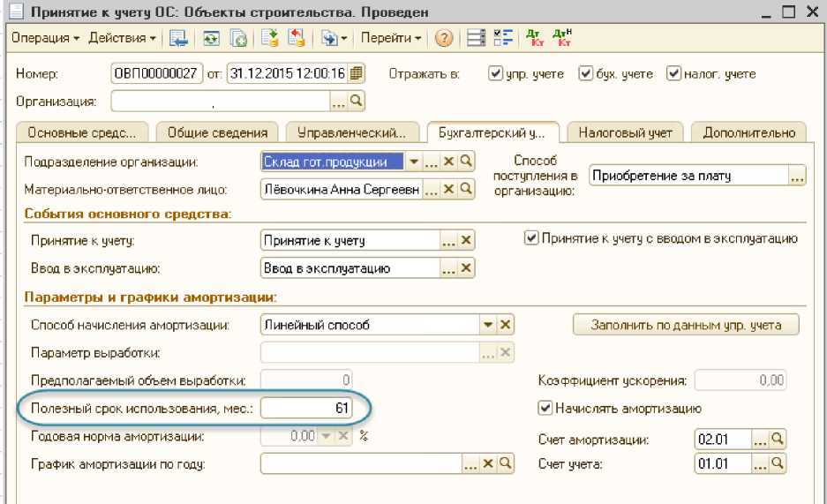Toggle упр. учете checkbox
The width and height of the screenshot is (827, 504).
(x=495, y=73)
